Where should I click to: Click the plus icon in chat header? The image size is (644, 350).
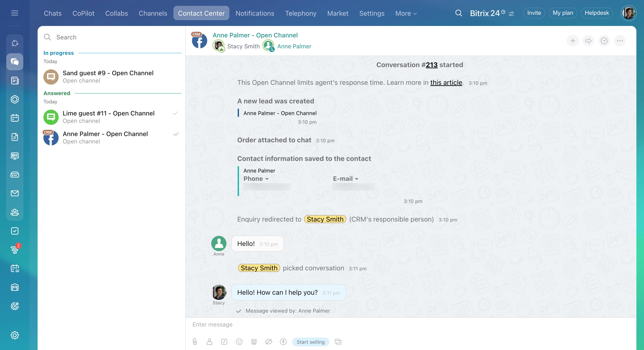tap(573, 41)
